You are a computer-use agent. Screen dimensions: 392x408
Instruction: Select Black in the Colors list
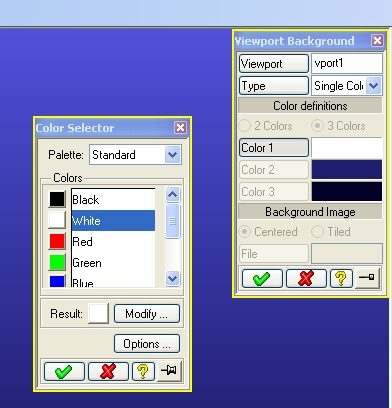(x=113, y=200)
